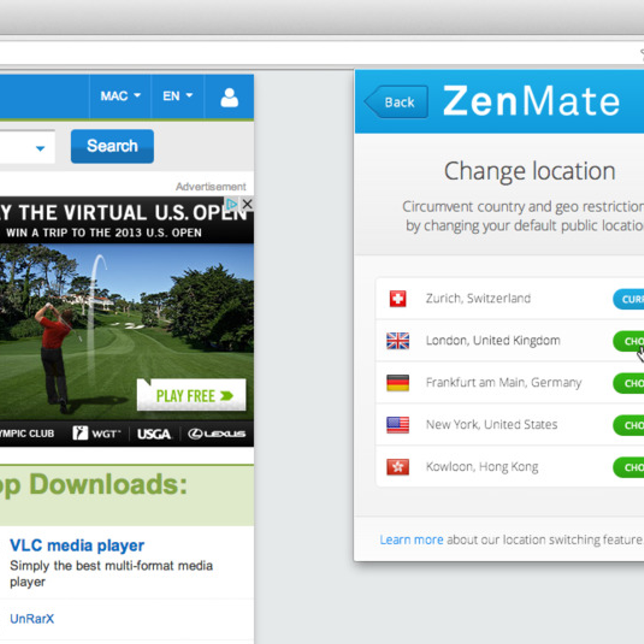
Task: Click the Advertisement label
Action: tap(211, 187)
